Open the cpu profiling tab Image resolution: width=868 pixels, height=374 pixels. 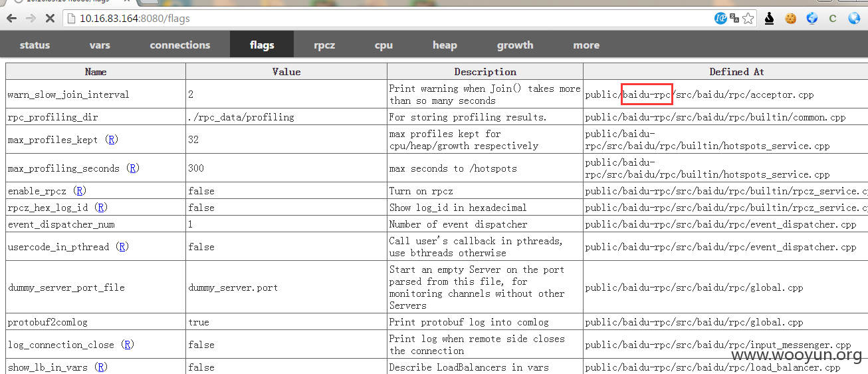[x=383, y=45]
